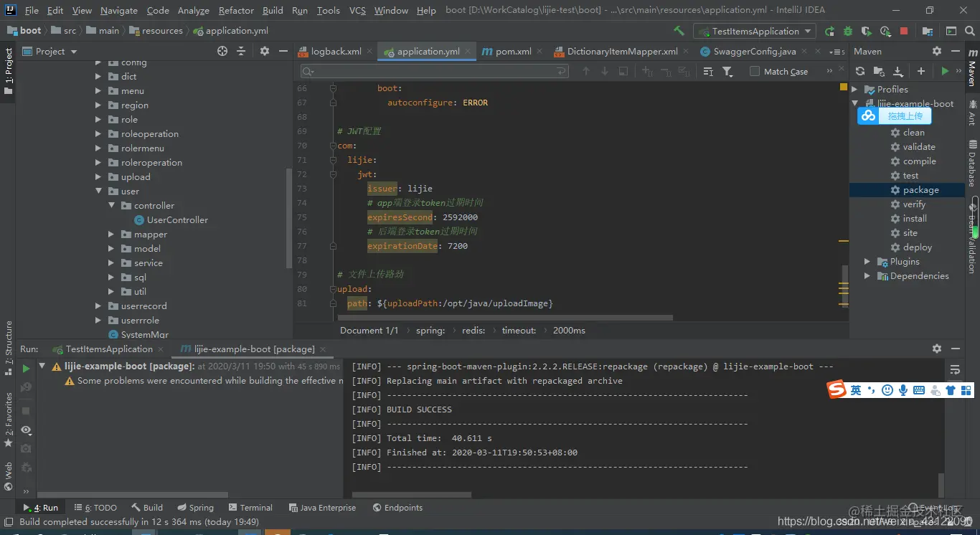Click the editor search Filter funnel icon
This screenshot has height=535, width=980.
point(727,71)
